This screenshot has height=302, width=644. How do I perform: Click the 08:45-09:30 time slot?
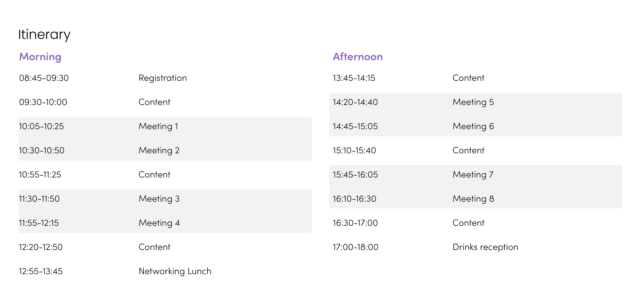[x=44, y=78]
